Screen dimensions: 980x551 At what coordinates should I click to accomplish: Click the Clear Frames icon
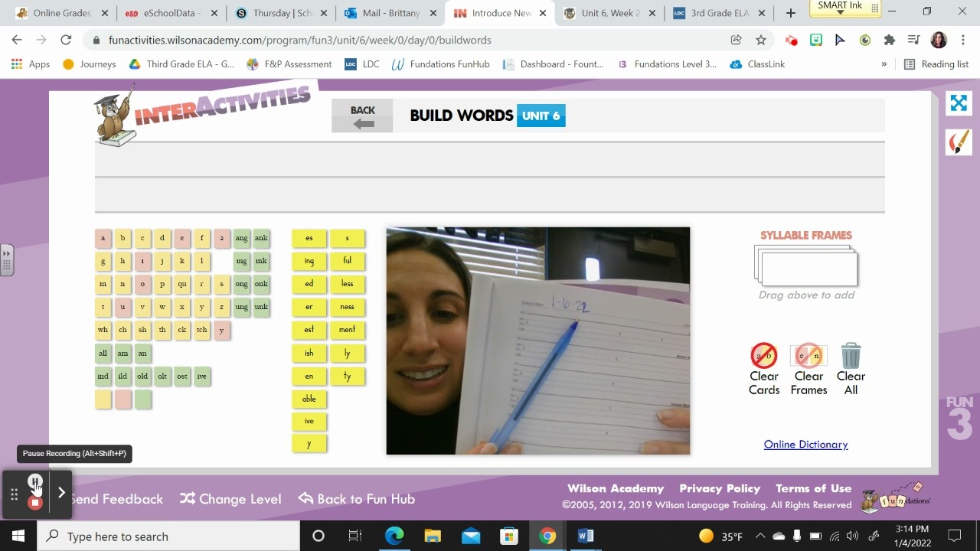point(808,355)
